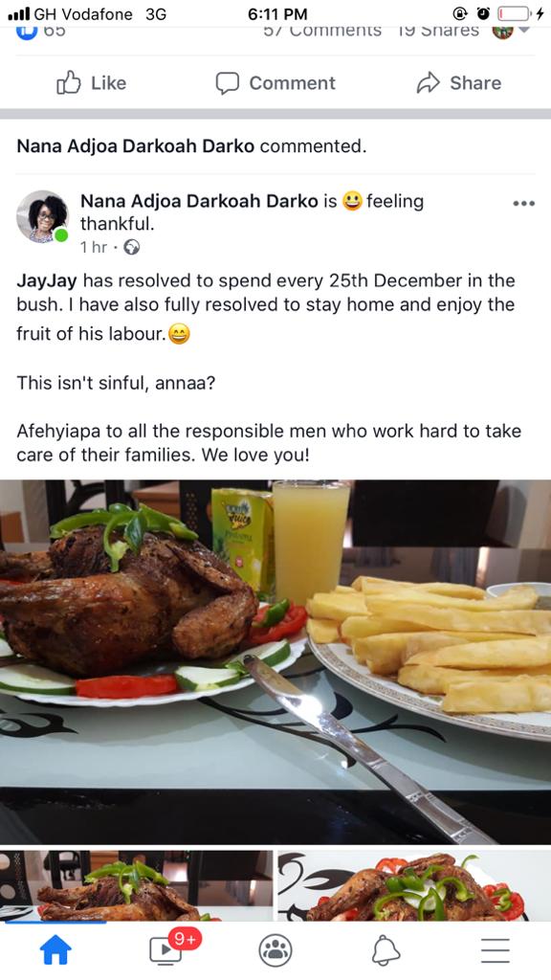Go to Home feed tab
The image size is (551, 980).
pos(55,950)
